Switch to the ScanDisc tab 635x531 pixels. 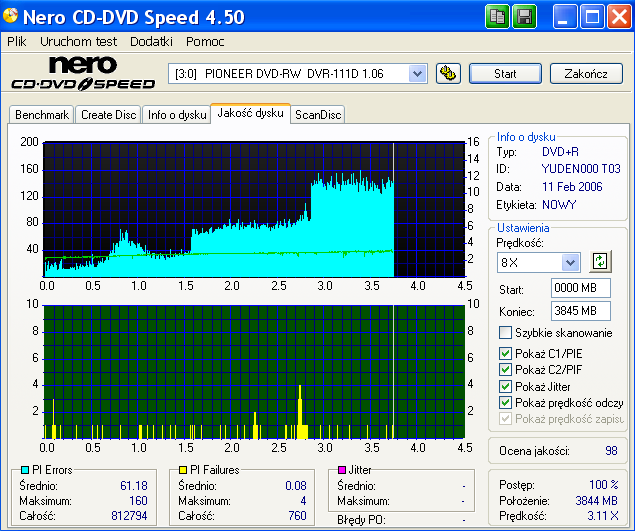318,115
